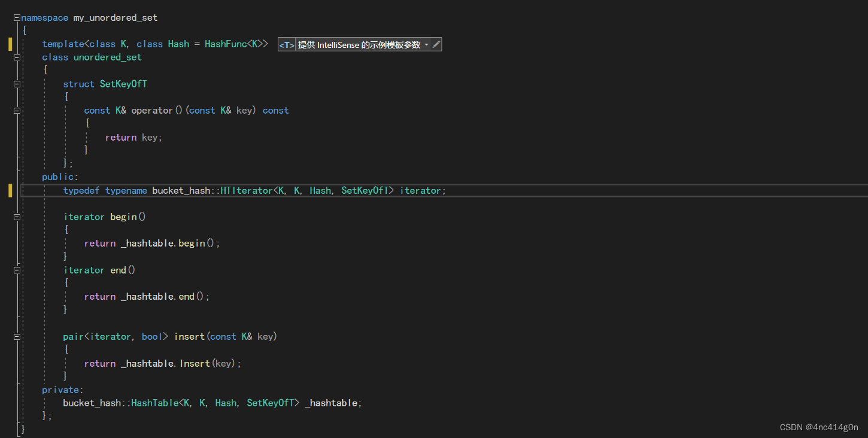Click the 'operator' keyword
This screenshot has height=438, width=868.
pyautogui.click(x=152, y=111)
